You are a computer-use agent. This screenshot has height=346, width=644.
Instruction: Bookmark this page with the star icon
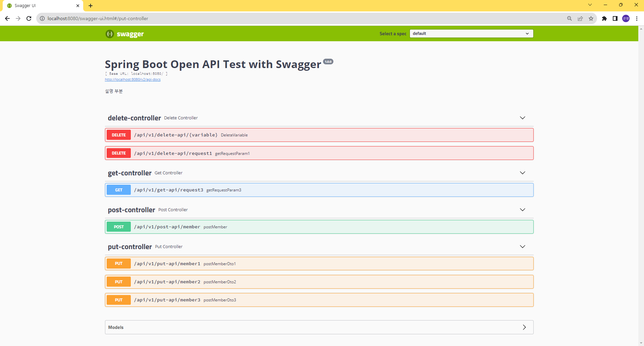pos(591,18)
